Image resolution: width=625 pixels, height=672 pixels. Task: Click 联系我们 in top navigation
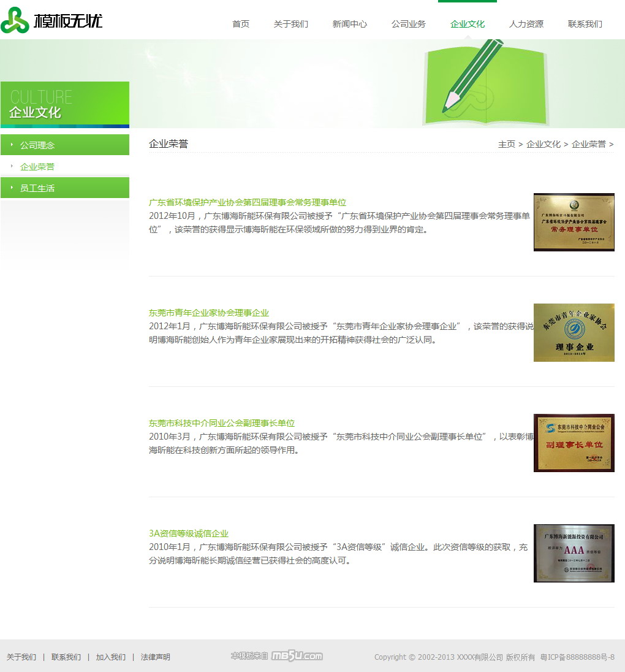(585, 24)
